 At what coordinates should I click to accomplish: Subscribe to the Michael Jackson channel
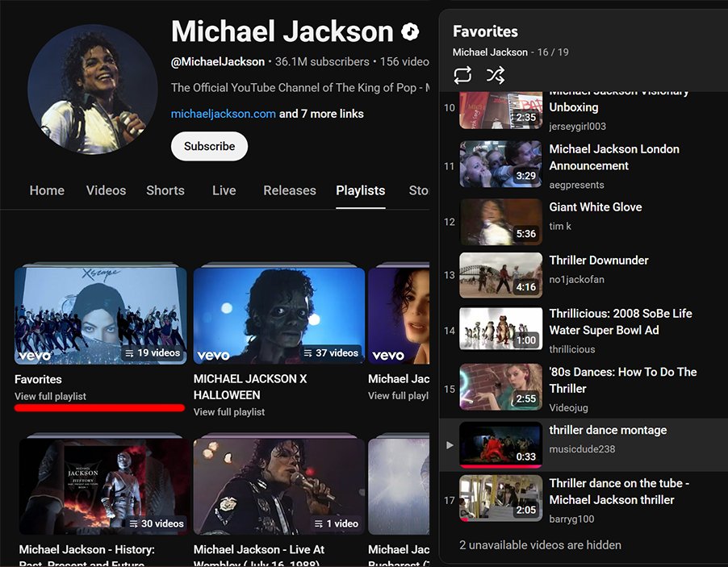point(209,146)
